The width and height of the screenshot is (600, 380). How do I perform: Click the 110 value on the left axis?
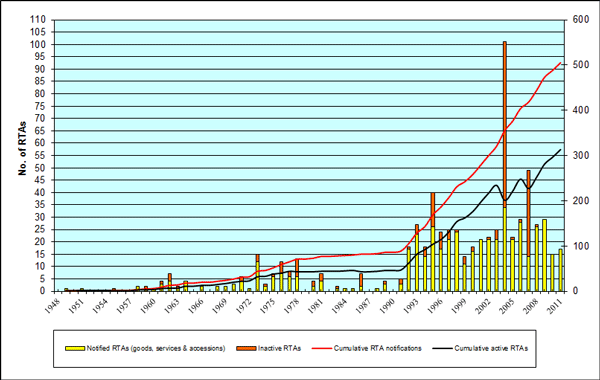(38, 20)
